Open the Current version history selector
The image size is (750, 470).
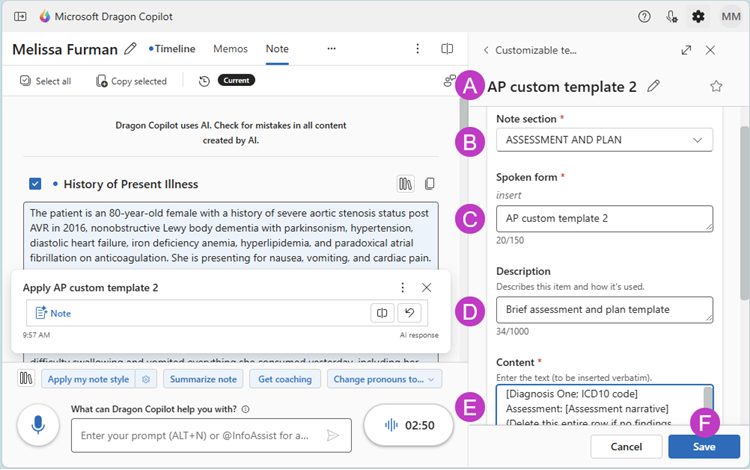click(236, 81)
